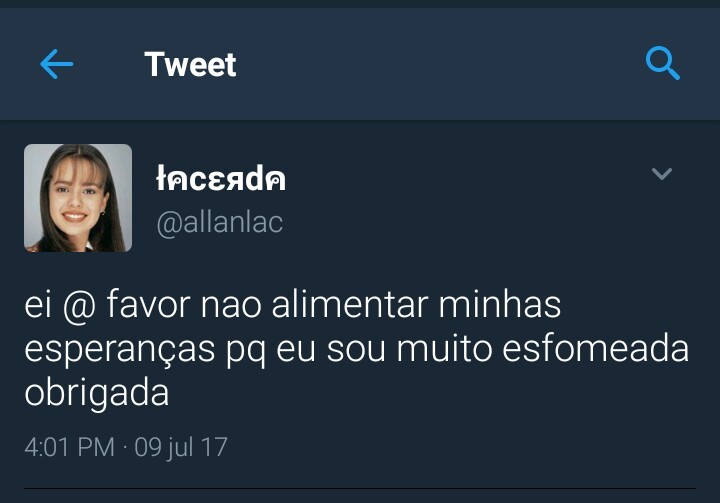Visit the @allanlac handle
The image size is (720, 503).
219,223
